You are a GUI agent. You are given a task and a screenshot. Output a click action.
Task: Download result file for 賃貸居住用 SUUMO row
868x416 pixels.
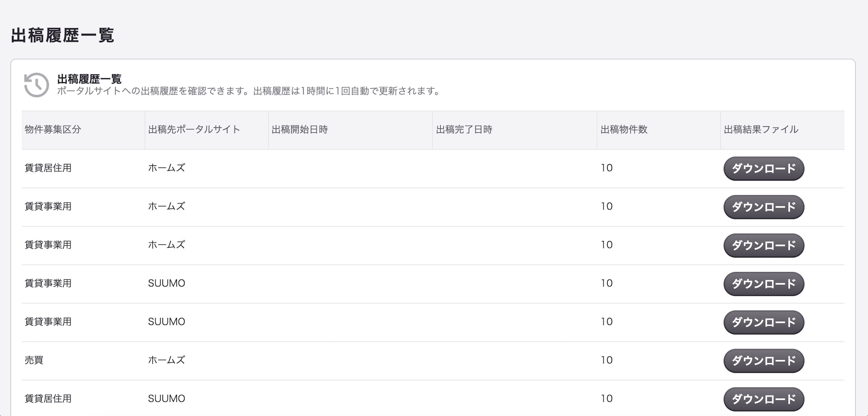coord(764,399)
